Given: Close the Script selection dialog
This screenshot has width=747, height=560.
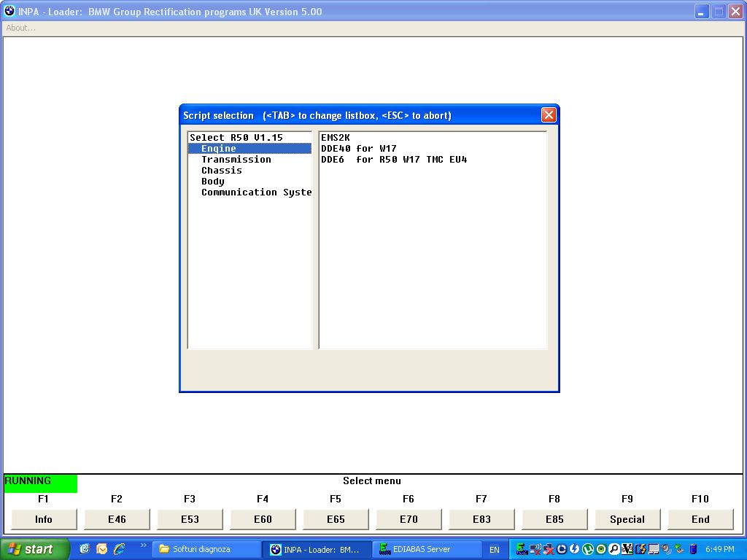Looking at the screenshot, I should [x=549, y=115].
